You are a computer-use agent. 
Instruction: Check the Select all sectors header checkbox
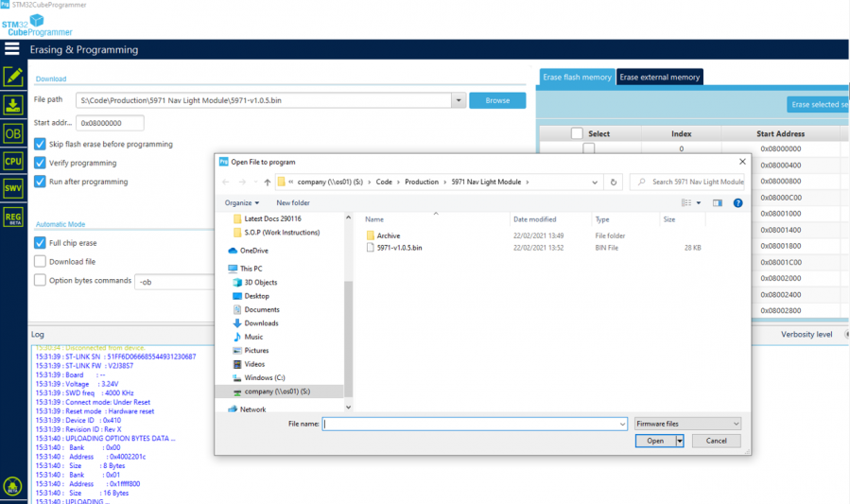point(577,133)
